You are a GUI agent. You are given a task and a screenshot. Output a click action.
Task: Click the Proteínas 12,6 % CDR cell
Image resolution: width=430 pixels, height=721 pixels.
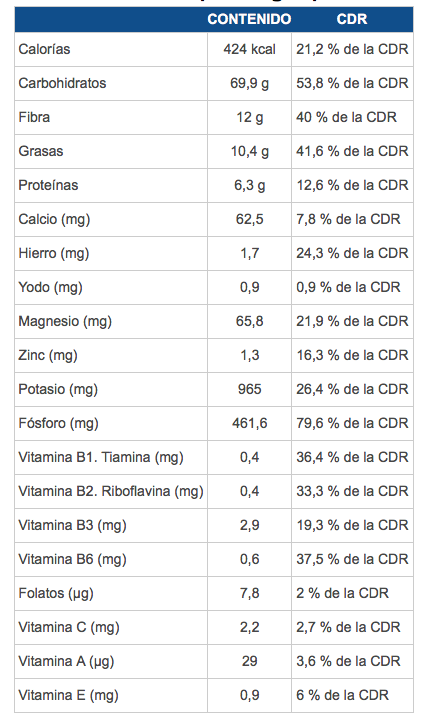pos(352,185)
